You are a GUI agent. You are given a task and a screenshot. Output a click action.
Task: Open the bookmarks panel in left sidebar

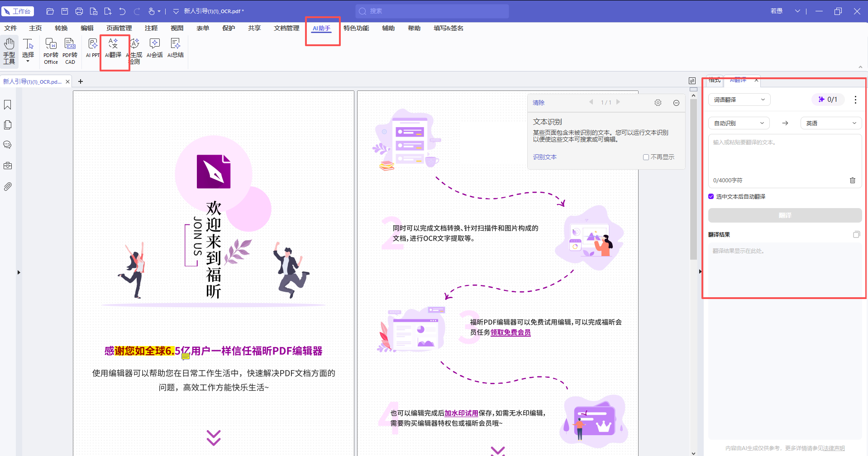tap(8, 105)
